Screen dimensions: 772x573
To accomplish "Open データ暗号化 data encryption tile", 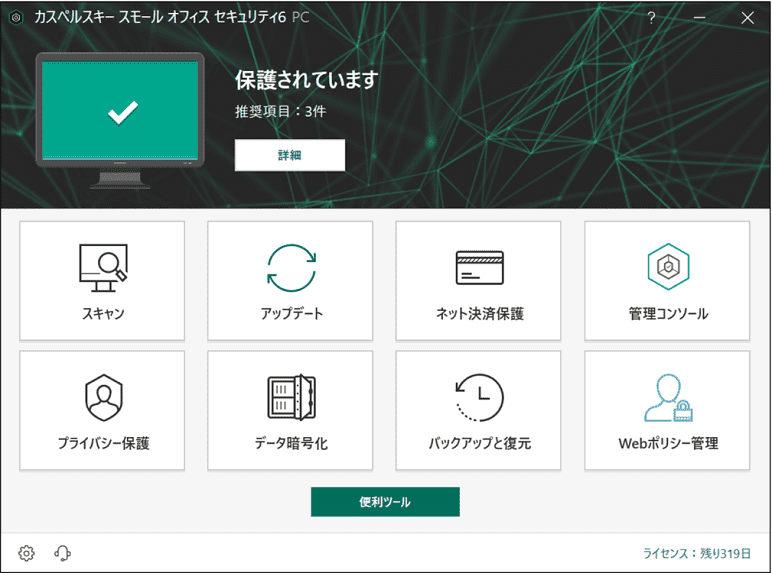I will coord(290,411).
